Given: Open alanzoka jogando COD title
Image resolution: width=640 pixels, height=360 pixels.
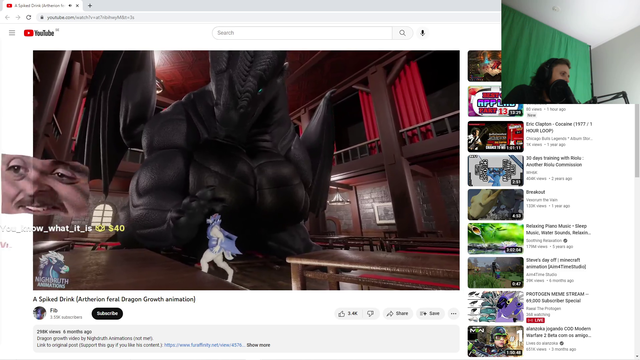Looking at the screenshot, I should pos(558,332).
